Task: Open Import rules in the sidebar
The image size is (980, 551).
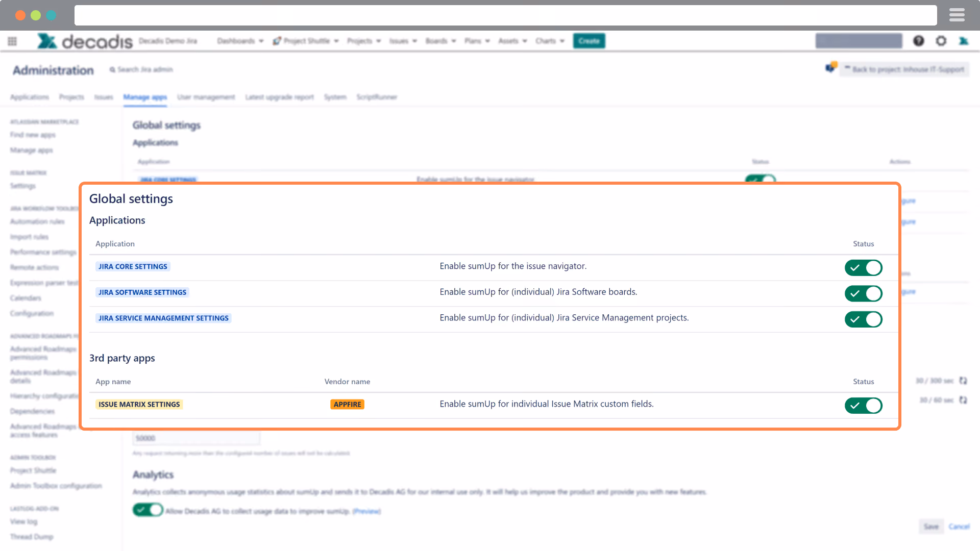Action: (29, 237)
